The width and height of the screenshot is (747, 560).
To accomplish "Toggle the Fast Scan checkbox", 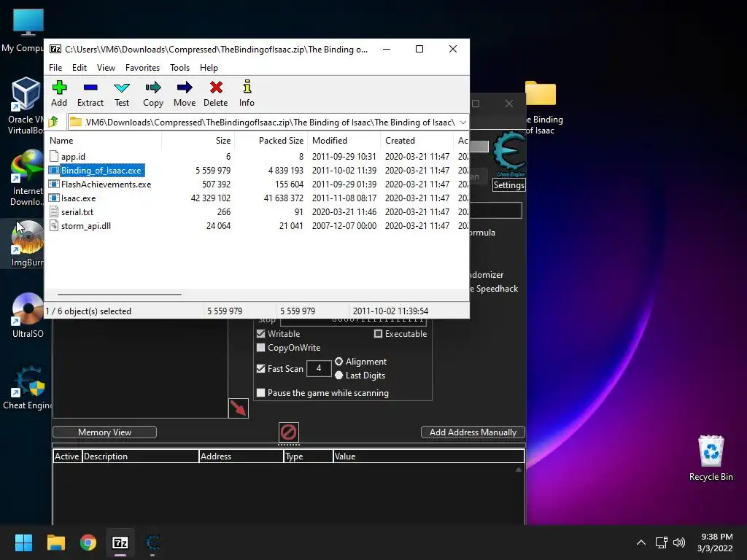I will click(260, 368).
